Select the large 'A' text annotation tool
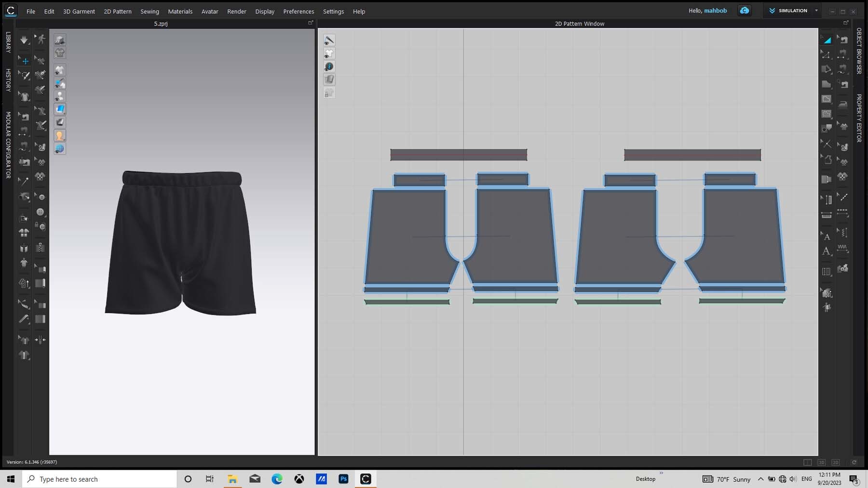 coord(827,251)
